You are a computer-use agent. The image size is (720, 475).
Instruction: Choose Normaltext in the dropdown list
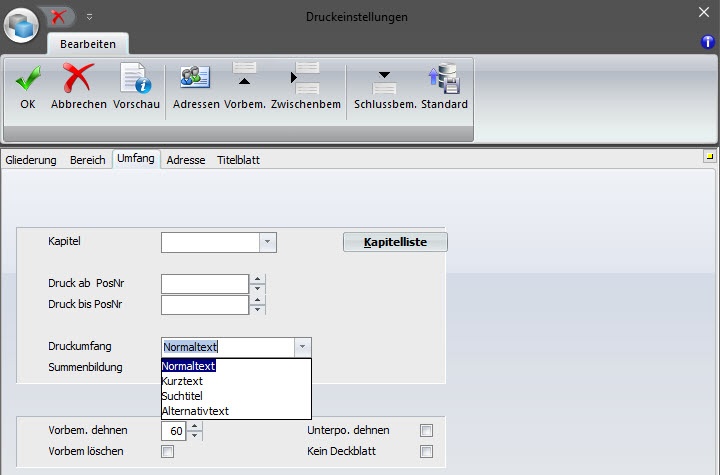tap(236, 366)
